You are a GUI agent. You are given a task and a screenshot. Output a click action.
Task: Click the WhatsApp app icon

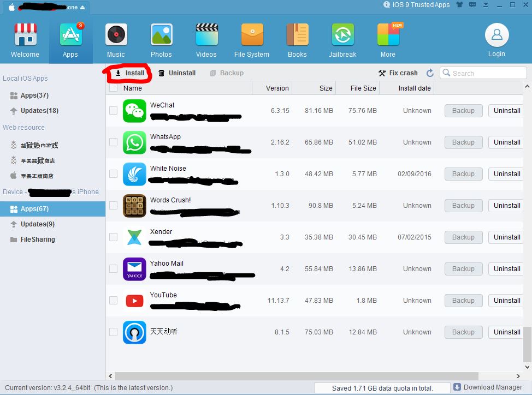[134, 142]
